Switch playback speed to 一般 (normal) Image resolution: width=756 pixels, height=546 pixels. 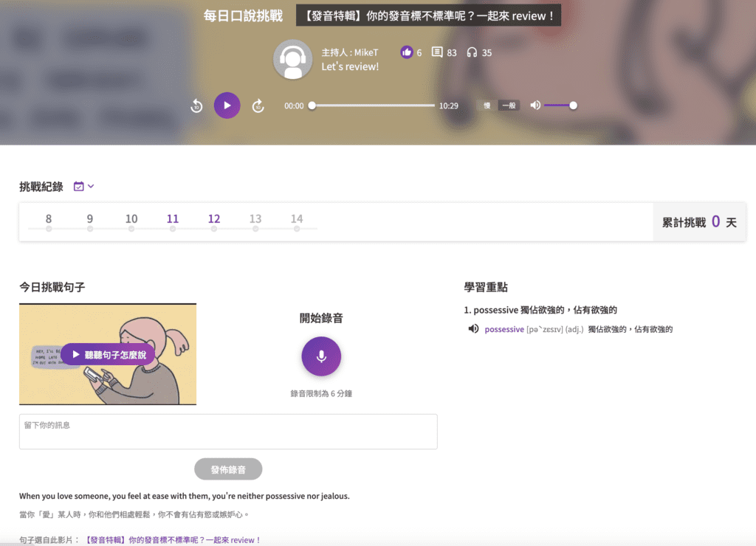click(x=509, y=106)
